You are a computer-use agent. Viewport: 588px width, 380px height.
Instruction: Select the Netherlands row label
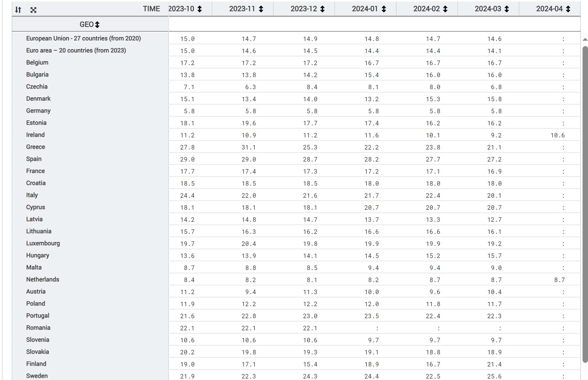(x=42, y=280)
